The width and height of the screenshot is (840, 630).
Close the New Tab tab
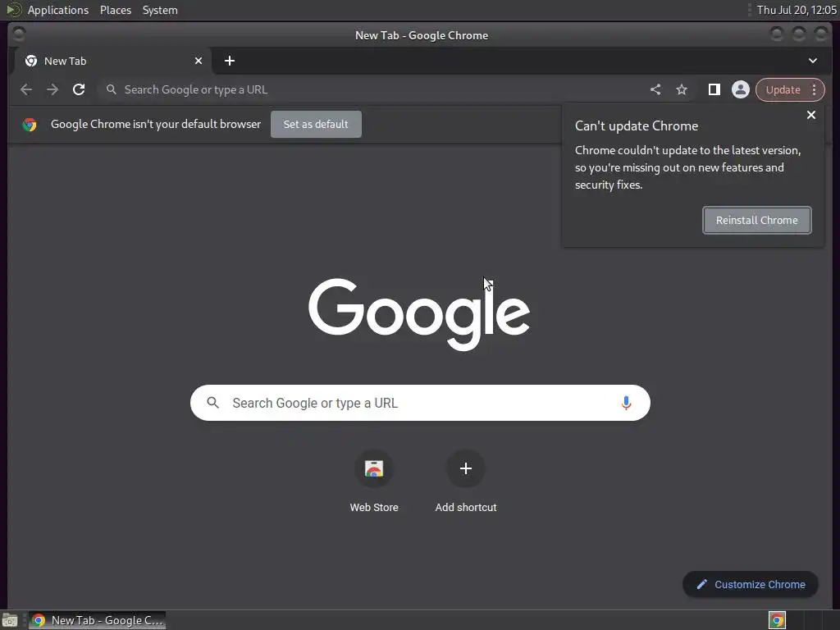pos(199,61)
